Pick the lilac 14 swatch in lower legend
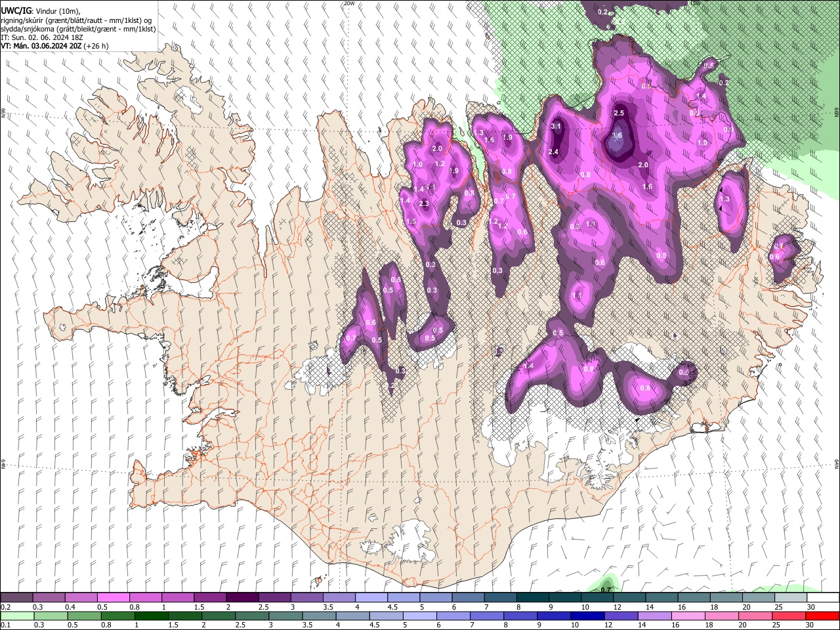 tap(655, 616)
